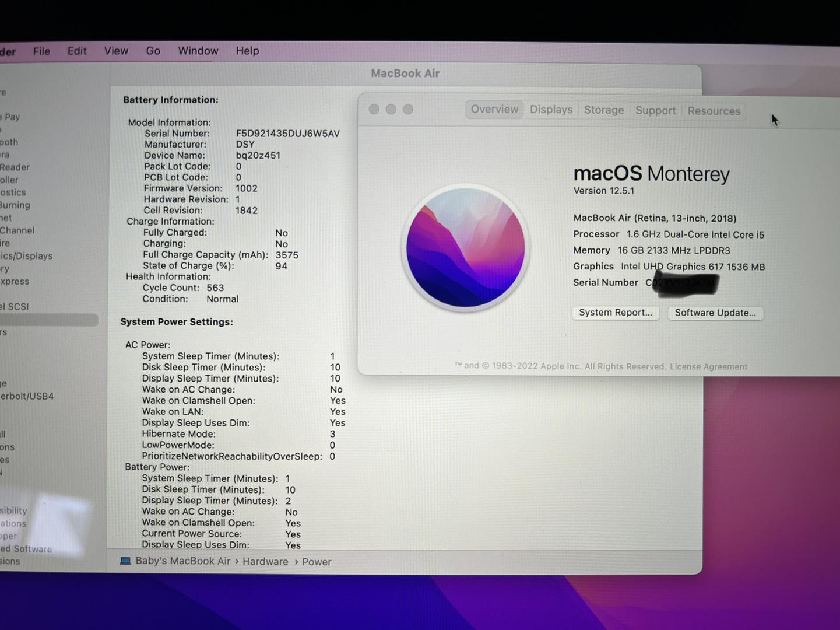Click battery serial number F5D921435DUJ6W5AV
This screenshot has height=630, width=840.
288,134
